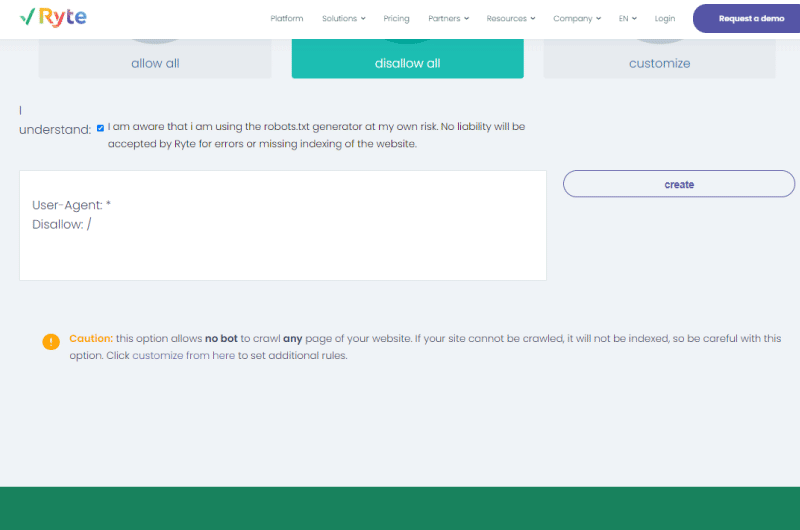The image size is (800, 530).
Task: Select the allow all option
Action: (x=155, y=59)
